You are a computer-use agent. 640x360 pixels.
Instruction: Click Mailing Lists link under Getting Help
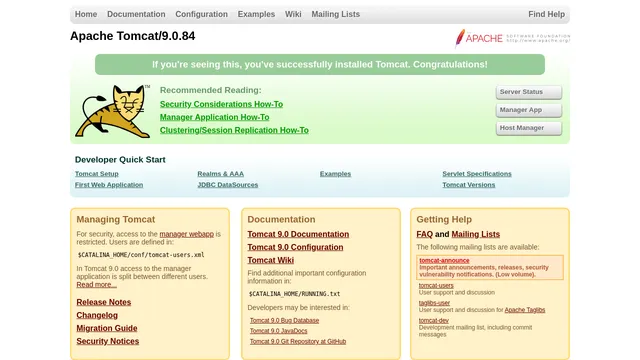pyautogui.click(x=476, y=234)
